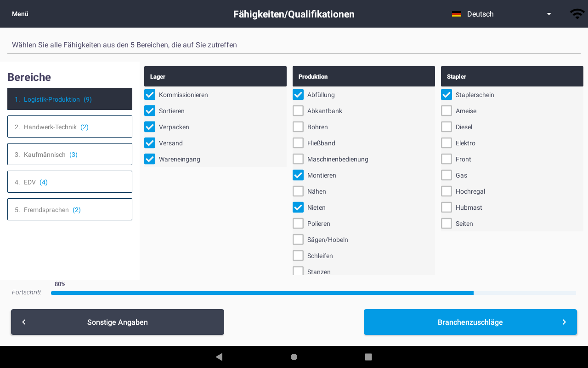Image resolution: width=588 pixels, height=368 pixels.
Task: Click the right chevron on Branchenzuschläge
Action: pyautogui.click(x=564, y=322)
